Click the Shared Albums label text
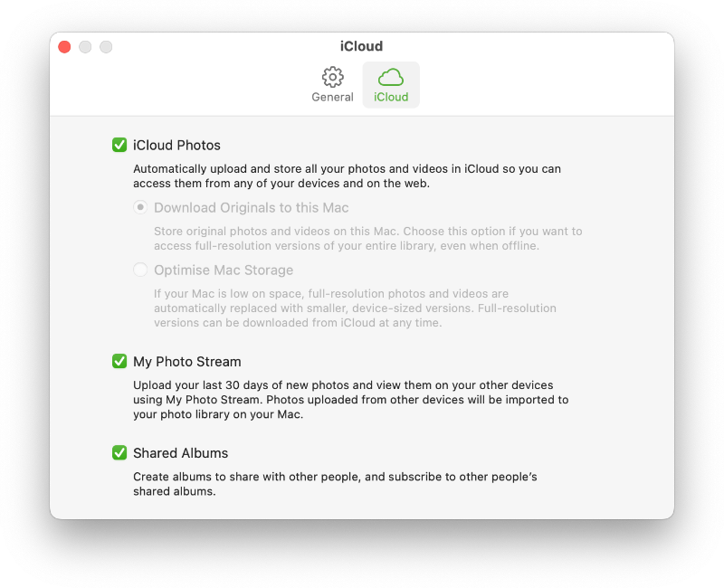724x588 pixels. tap(180, 453)
